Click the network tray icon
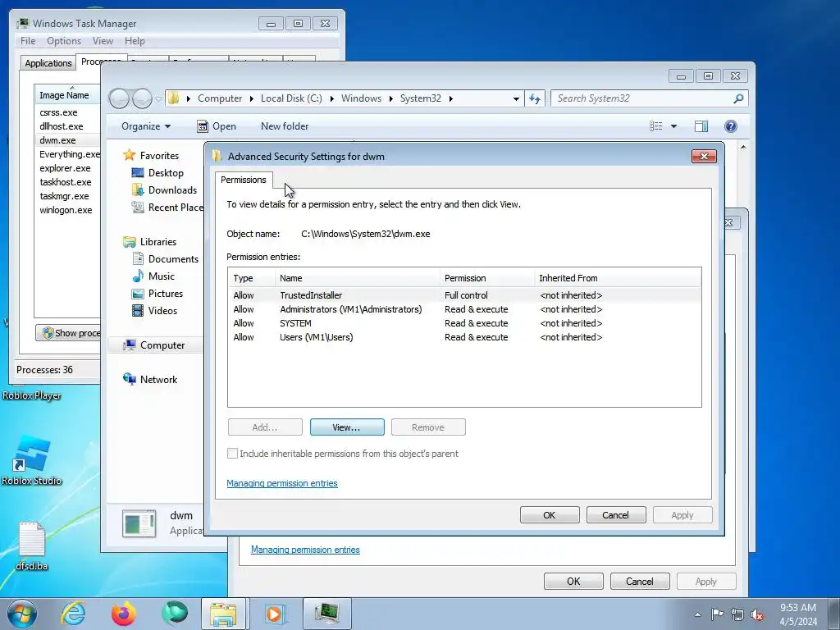Screen dimensions: 840x630 coord(737,614)
